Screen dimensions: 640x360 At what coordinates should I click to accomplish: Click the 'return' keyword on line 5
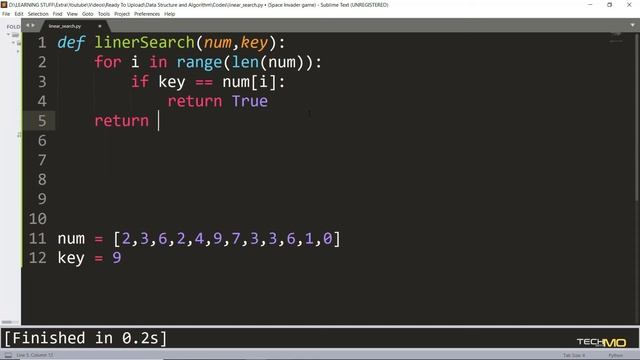click(122, 121)
